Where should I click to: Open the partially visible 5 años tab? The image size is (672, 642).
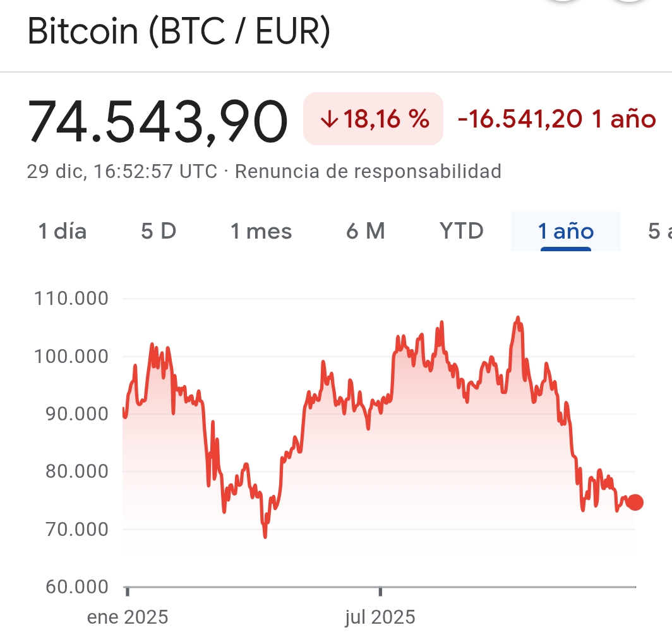[659, 232]
